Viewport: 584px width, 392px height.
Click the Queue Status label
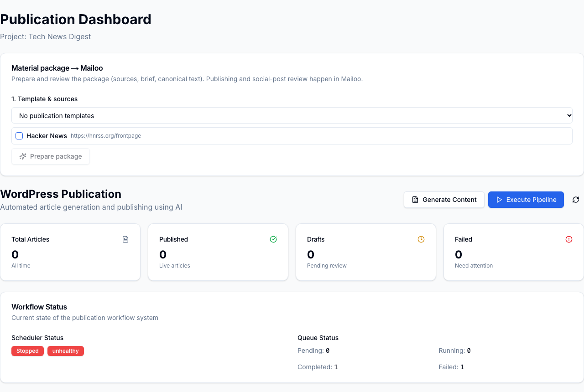pyautogui.click(x=318, y=338)
